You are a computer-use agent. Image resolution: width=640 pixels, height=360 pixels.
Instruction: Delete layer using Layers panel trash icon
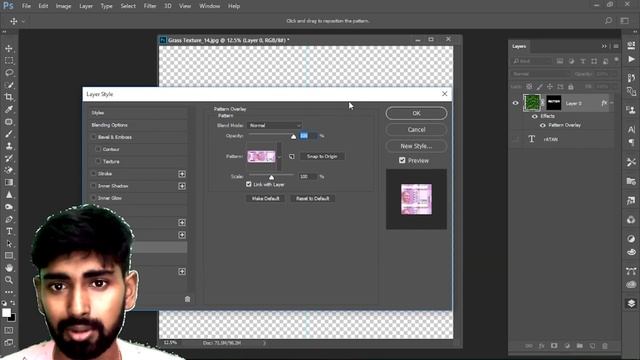[605, 346]
